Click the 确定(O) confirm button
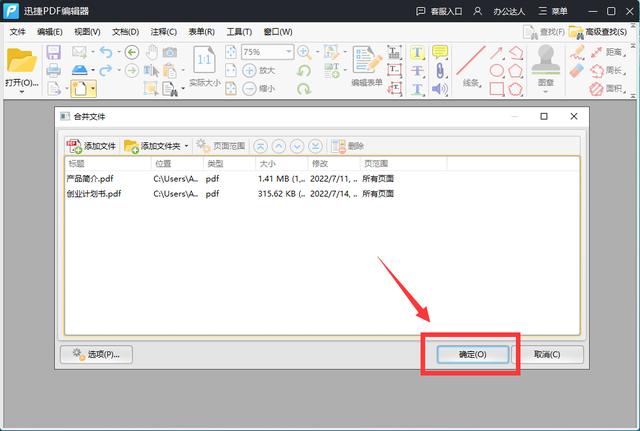Image resolution: width=640 pixels, height=431 pixels. click(x=472, y=354)
